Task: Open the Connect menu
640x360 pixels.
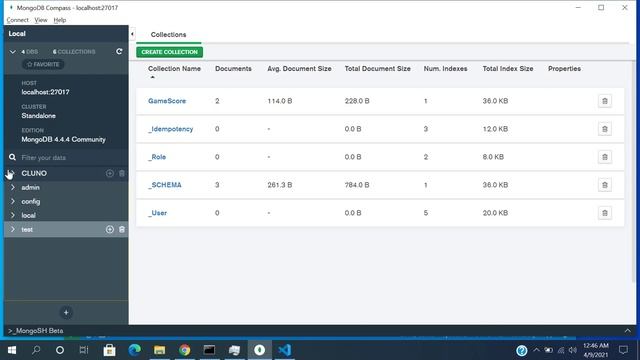Action: pyautogui.click(x=18, y=20)
